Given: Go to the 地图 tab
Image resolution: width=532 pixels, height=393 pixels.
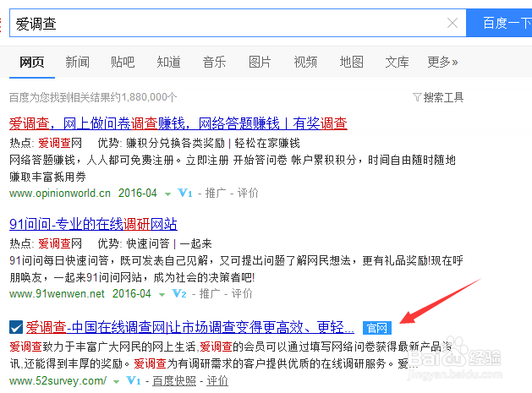Looking at the screenshot, I should (x=351, y=63).
